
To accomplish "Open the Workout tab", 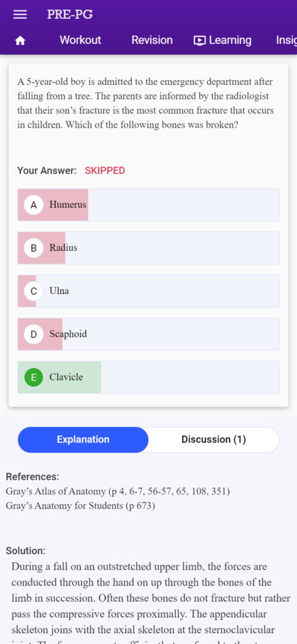I will (x=80, y=40).
